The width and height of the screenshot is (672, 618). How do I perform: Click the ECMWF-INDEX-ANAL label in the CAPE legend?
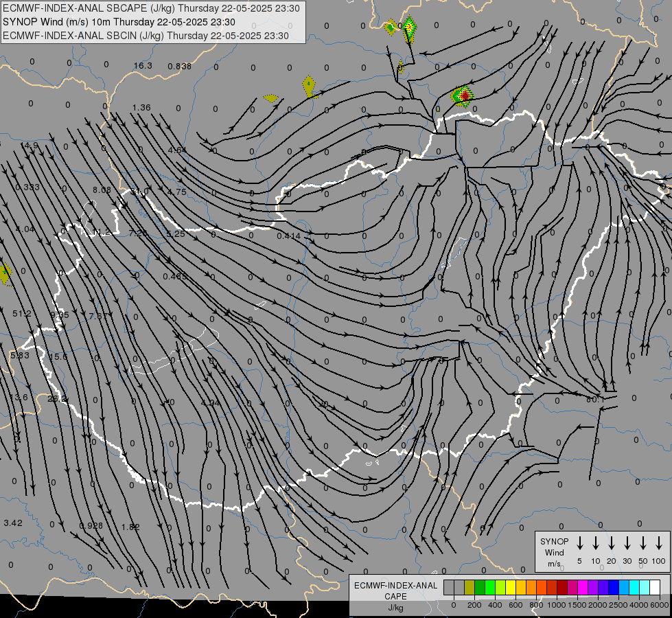click(395, 586)
